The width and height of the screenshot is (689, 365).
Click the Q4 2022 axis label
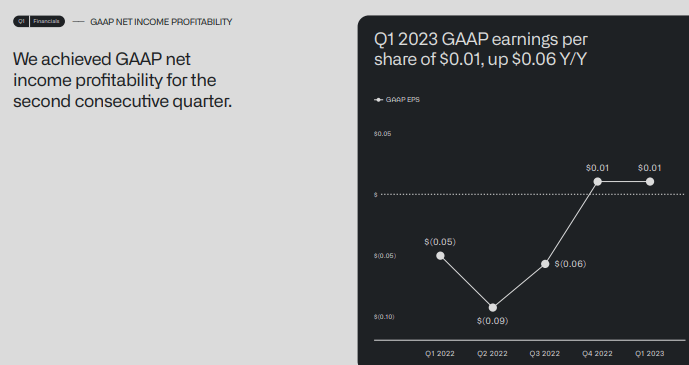[x=597, y=354]
